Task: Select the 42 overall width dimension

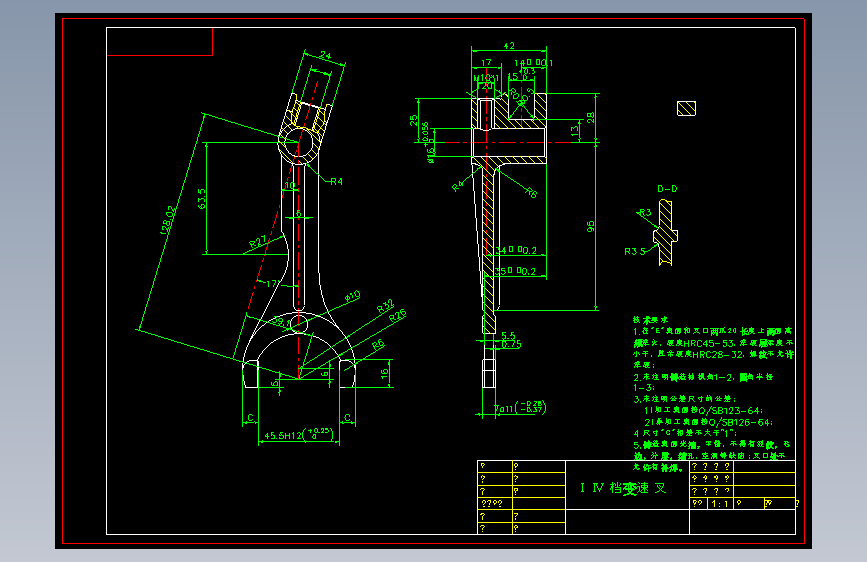Action: coord(509,46)
